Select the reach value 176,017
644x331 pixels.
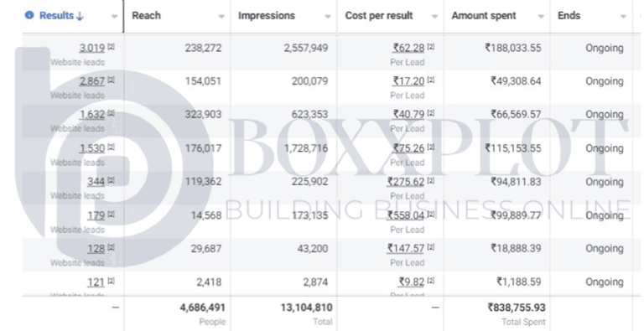(203, 148)
